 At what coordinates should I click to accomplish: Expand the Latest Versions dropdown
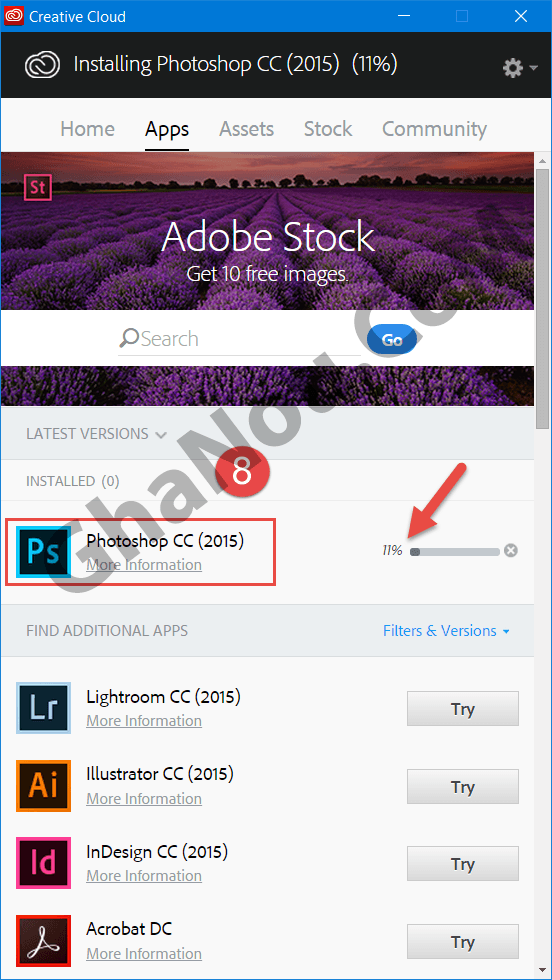(96, 434)
